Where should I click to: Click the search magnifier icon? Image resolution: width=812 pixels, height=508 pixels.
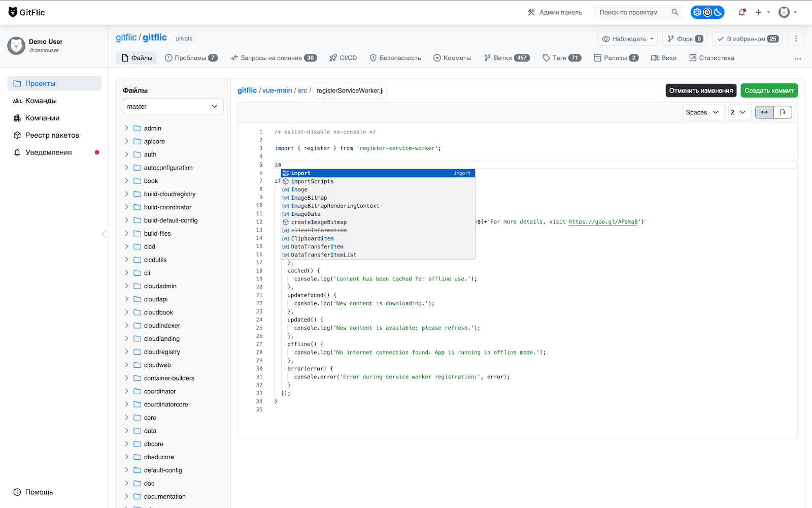coord(675,12)
